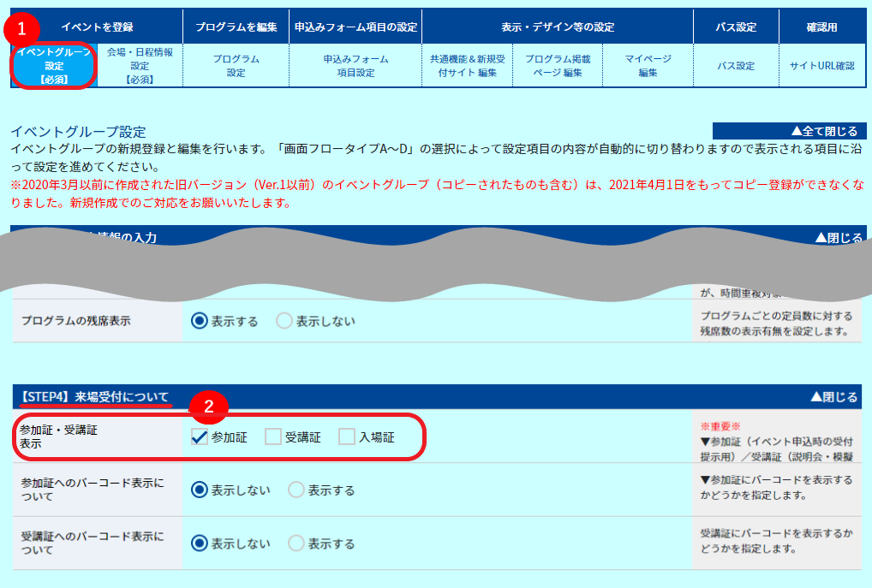Collapse the top 情報の入力 section via 閉じる

click(839, 238)
